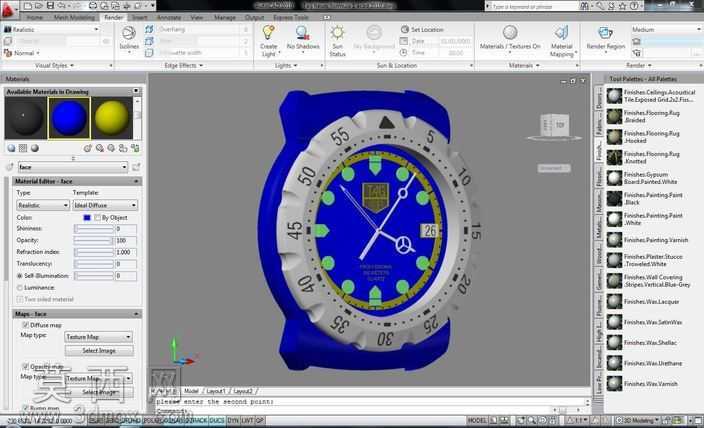This screenshot has height=428, width=704.
Task: Click the Apply Material to Objects icon
Action: (123, 148)
